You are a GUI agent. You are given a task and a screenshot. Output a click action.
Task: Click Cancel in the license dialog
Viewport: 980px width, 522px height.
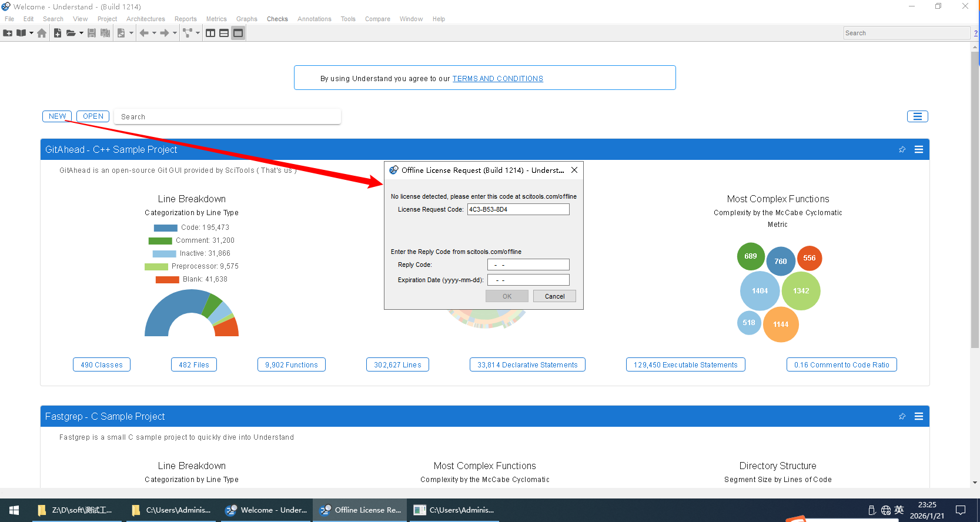[x=554, y=296]
